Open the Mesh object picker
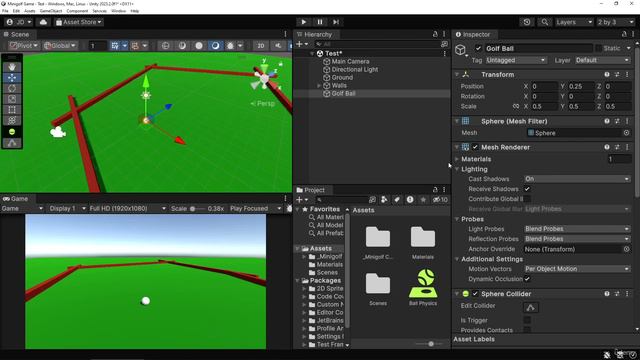Screen dimensions: 640x360 (627, 133)
